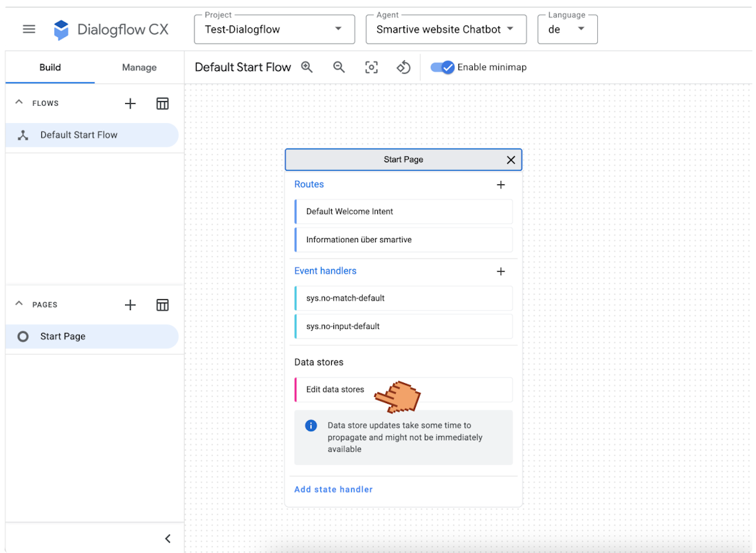Open the pages table view icon
Viewport: 756px width, 553px height.
pyautogui.click(x=162, y=305)
